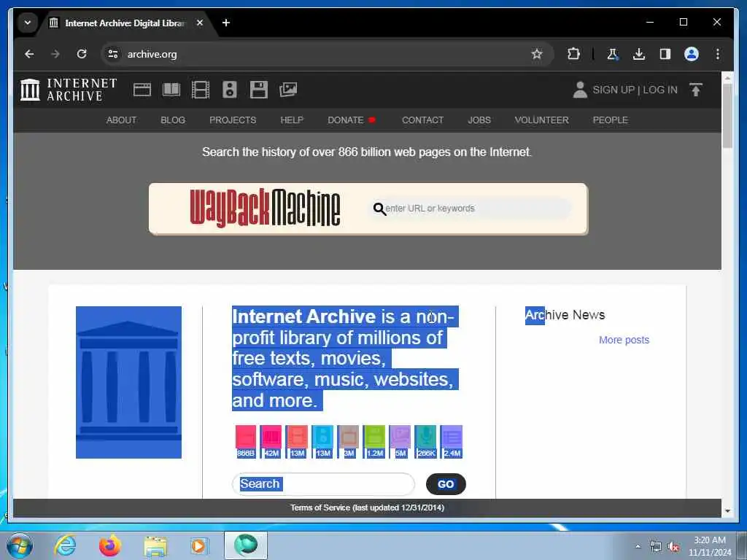
Task: Open the green tile labeled 1.2M
Action: [374, 441]
